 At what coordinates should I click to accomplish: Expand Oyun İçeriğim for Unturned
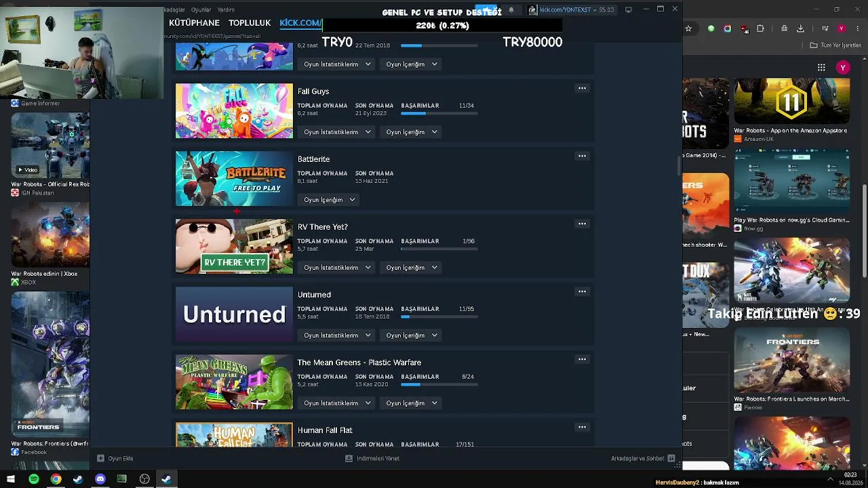412,335
